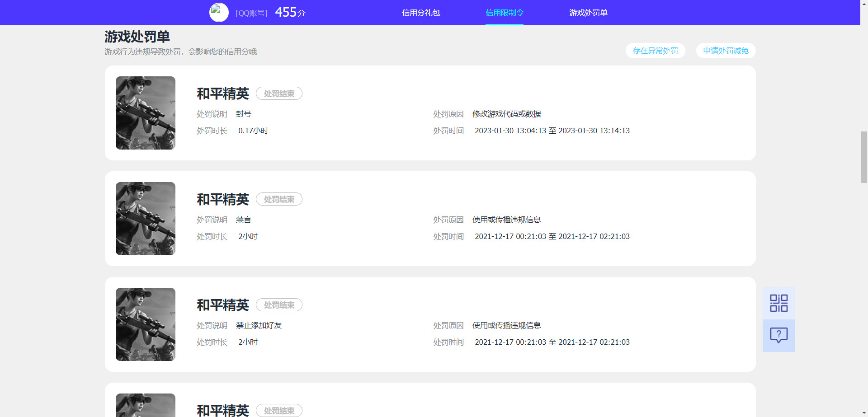Click the page's vertical scrollbar thumb
Viewport: 868px width, 417px height.
[864, 157]
